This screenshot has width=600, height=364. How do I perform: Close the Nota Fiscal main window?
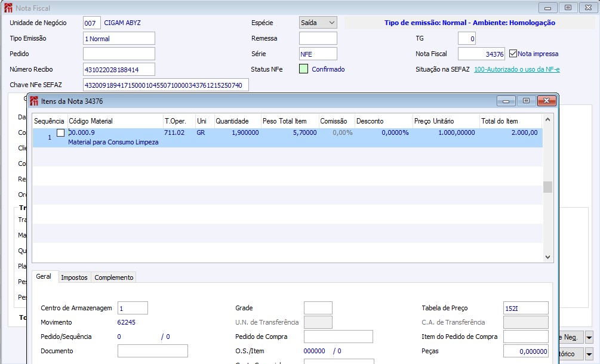pyautogui.click(x=588, y=8)
